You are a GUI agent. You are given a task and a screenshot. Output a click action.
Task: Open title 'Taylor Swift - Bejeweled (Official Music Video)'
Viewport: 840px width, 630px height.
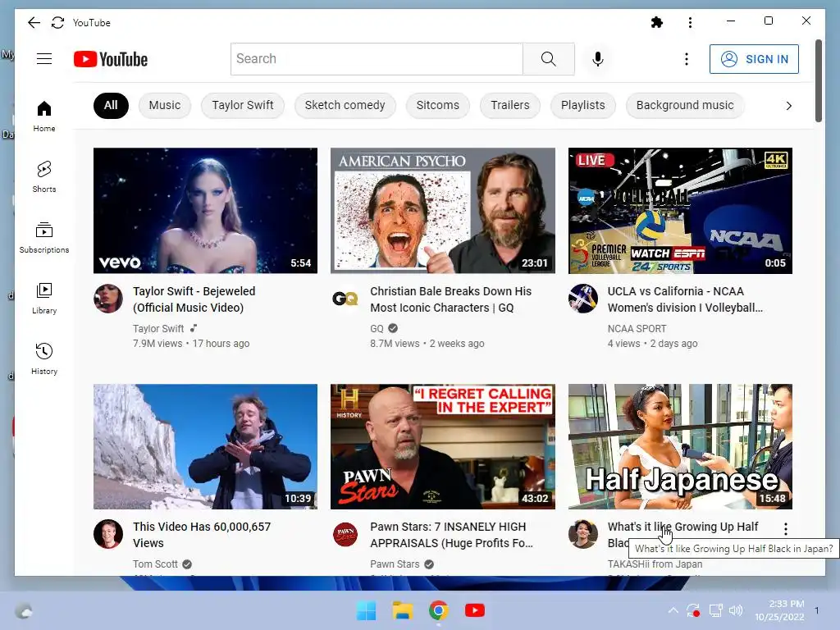194,299
